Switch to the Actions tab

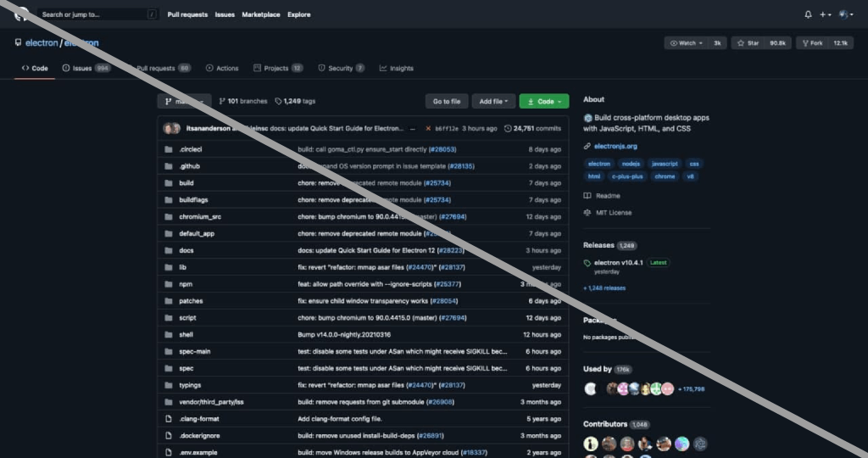point(222,68)
